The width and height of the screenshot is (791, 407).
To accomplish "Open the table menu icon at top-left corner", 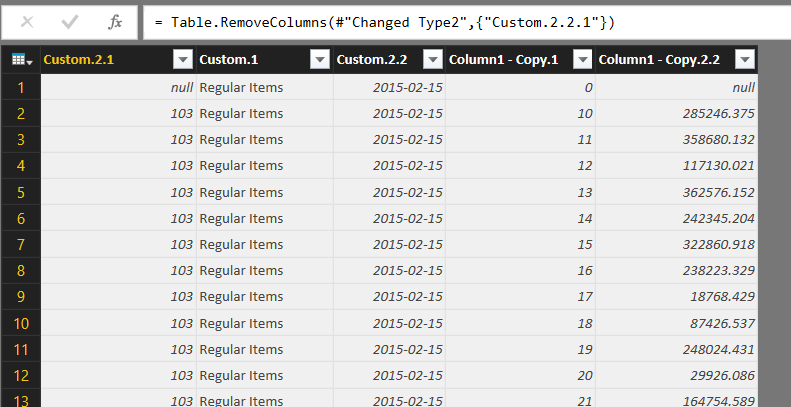I will tap(20, 61).
